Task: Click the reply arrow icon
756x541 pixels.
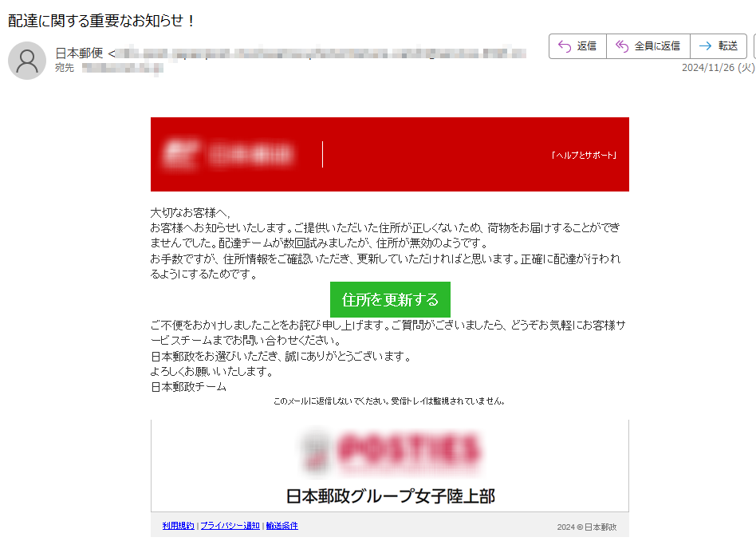Action: click(565, 45)
